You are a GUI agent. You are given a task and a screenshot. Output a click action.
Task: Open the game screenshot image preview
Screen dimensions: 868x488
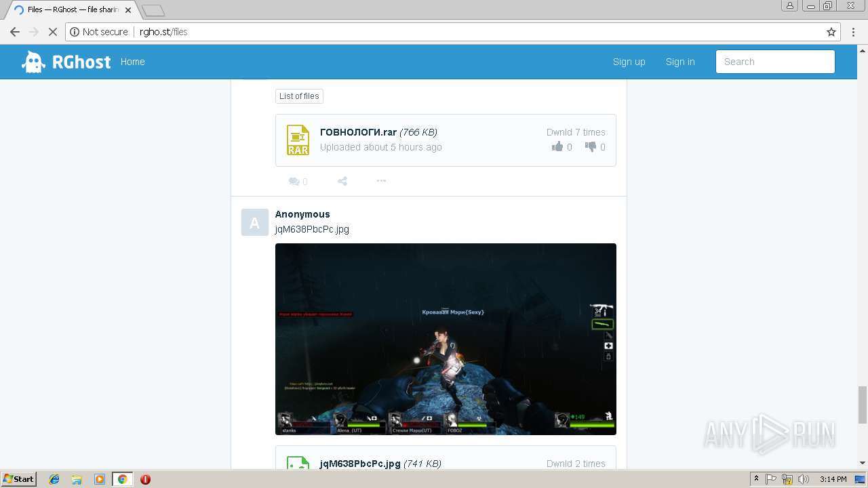(x=446, y=339)
